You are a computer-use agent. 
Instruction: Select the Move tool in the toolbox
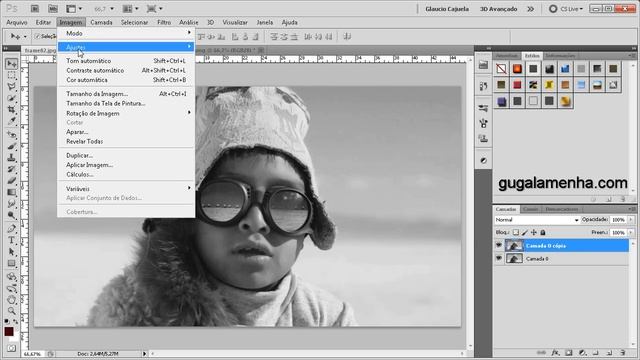tap(11, 64)
